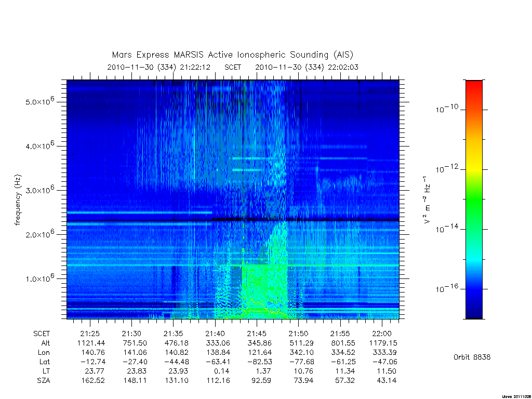Click the latitude value -82.53
The image size is (532, 399).
point(260,362)
